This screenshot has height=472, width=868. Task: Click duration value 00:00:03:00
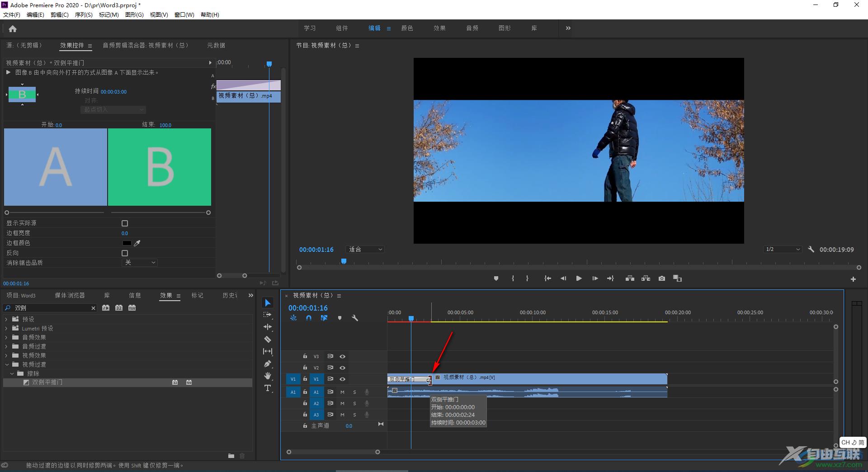coord(113,92)
